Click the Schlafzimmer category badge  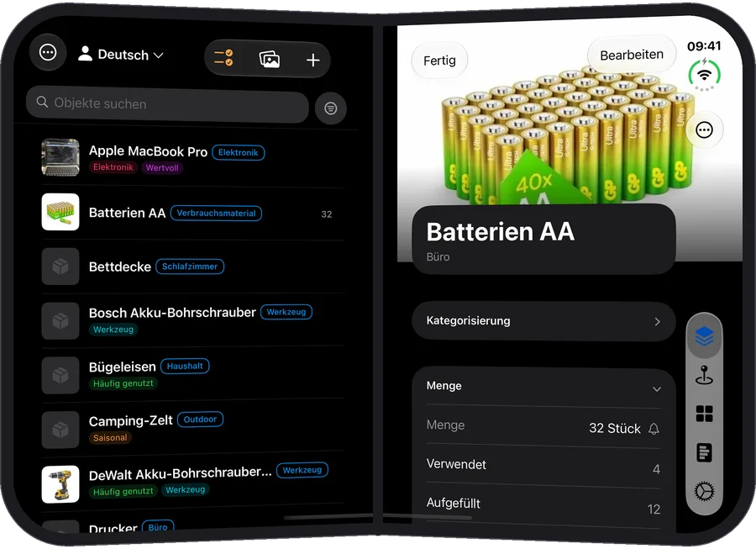click(x=190, y=267)
